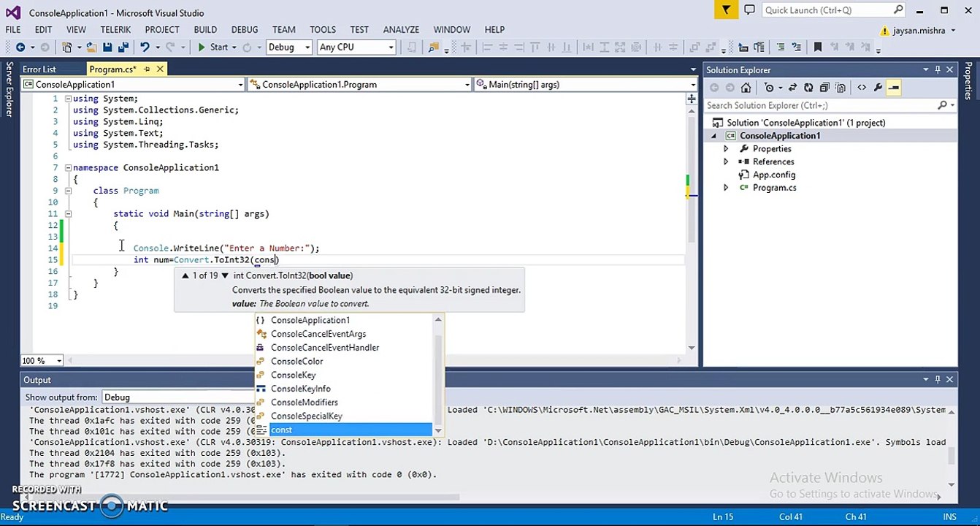Open the ConsoleApplication1 project scope dropdown
This screenshot has height=526, width=980.
point(133,85)
